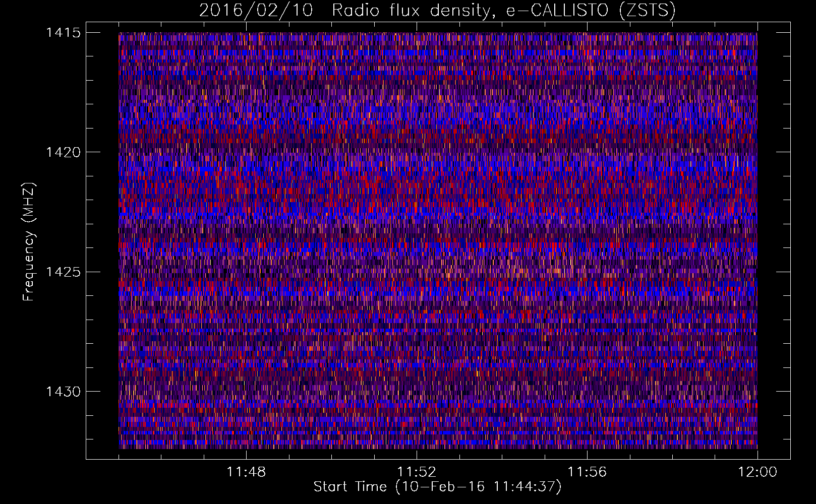Click the 1415 frequency tick label
The height and width of the screenshot is (504, 816).
tap(63, 33)
